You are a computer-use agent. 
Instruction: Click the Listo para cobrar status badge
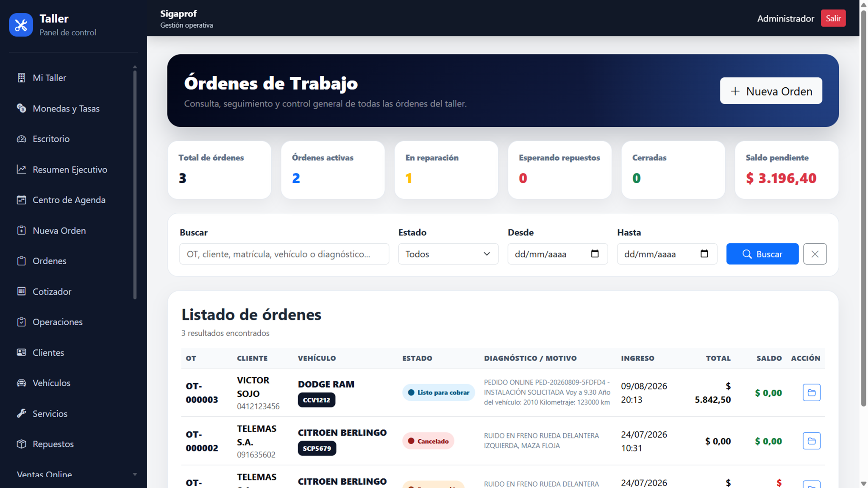pos(438,393)
